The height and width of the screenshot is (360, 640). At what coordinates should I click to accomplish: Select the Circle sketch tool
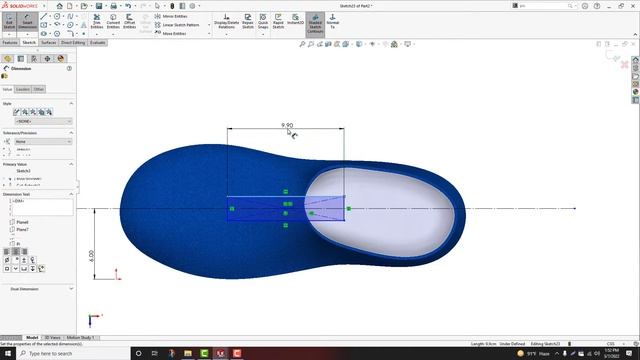click(57, 16)
